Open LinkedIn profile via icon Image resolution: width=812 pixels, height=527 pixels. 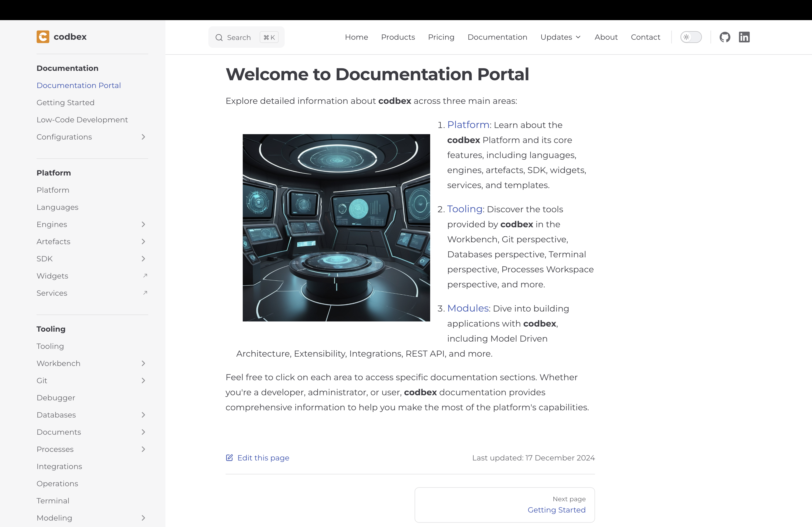pos(745,37)
